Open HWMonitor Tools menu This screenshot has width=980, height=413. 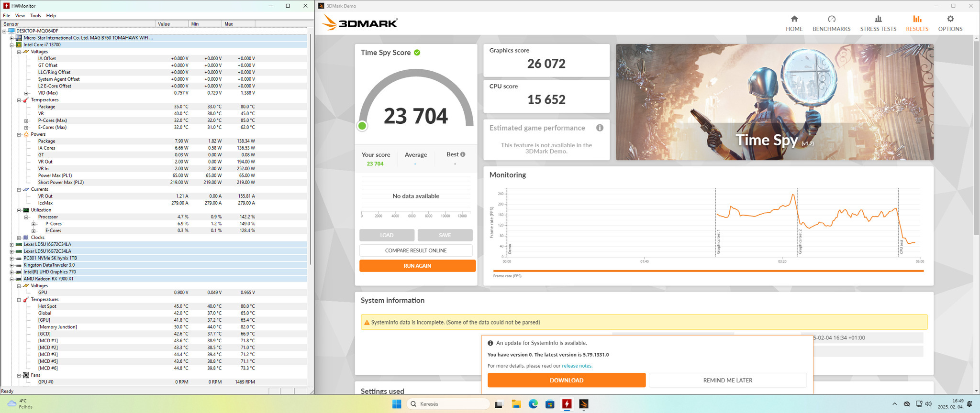pyautogui.click(x=35, y=16)
